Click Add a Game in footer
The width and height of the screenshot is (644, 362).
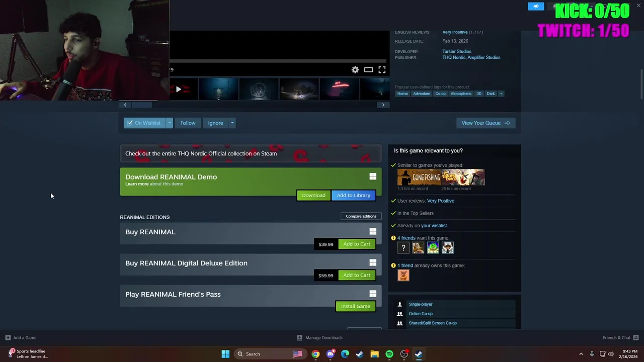click(21, 338)
